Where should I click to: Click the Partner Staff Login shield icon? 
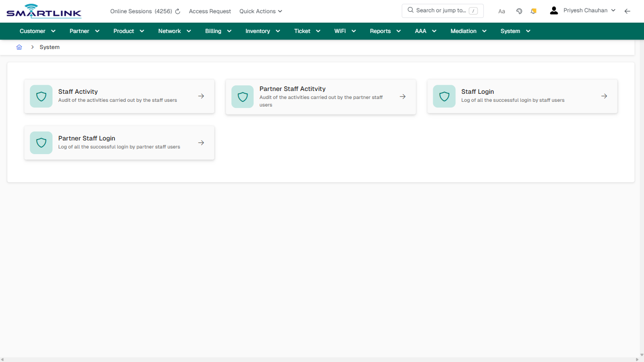click(41, 142)
